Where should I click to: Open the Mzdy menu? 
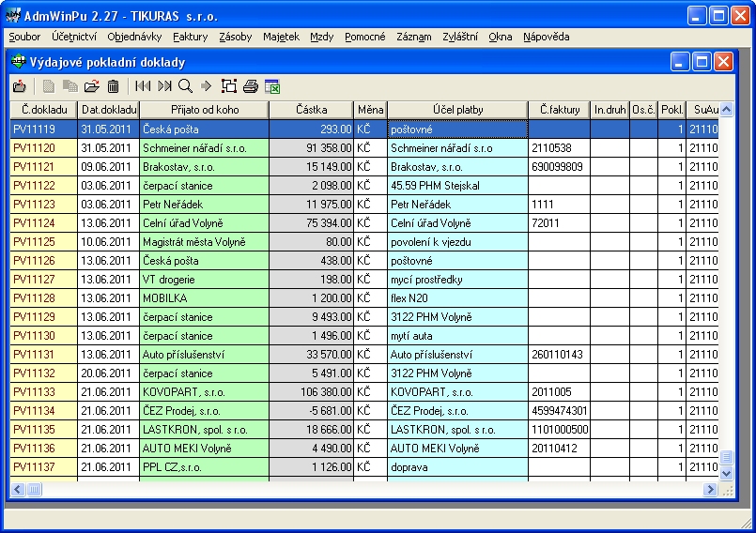click(321, 37)
